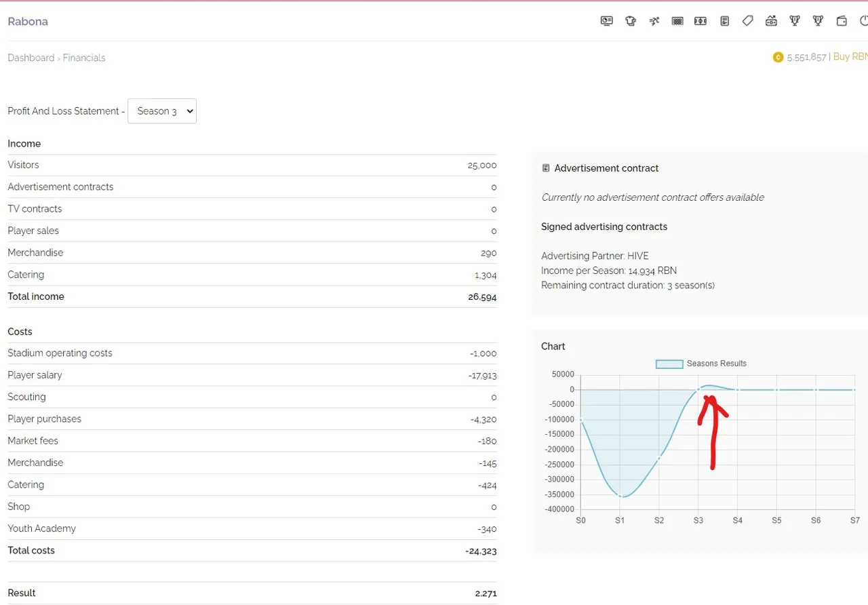This screenshot has width=868, height=605.
Task: Open the running player training icon
Action: [x=654, y=21]
